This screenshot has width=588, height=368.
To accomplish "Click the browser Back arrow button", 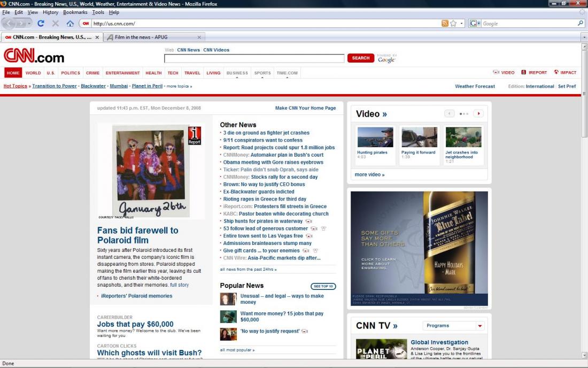I will pyautogui.click(x=9, y=23).
